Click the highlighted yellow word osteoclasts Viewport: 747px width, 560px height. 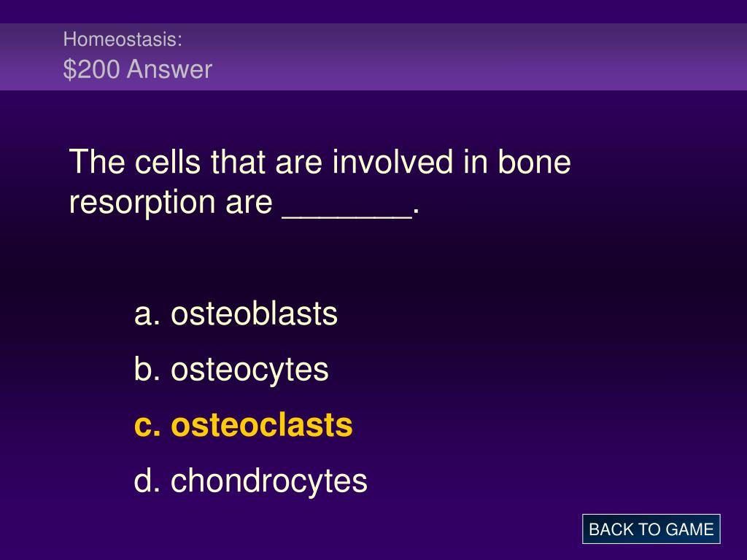pos(262,425)
